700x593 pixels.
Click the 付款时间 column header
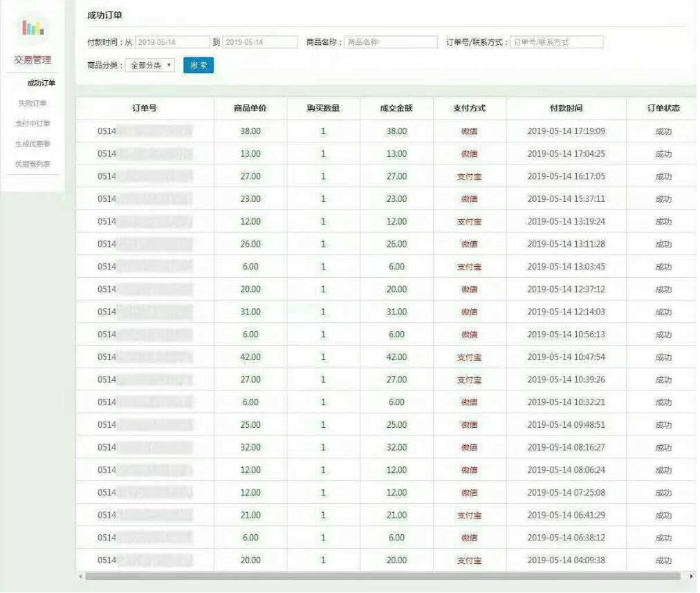566,108
